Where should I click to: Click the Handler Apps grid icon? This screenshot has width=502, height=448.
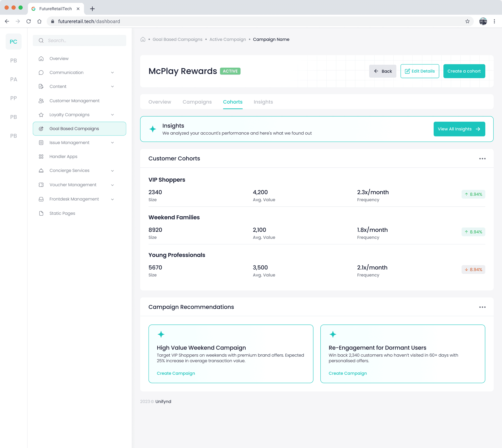coord(41,157)
